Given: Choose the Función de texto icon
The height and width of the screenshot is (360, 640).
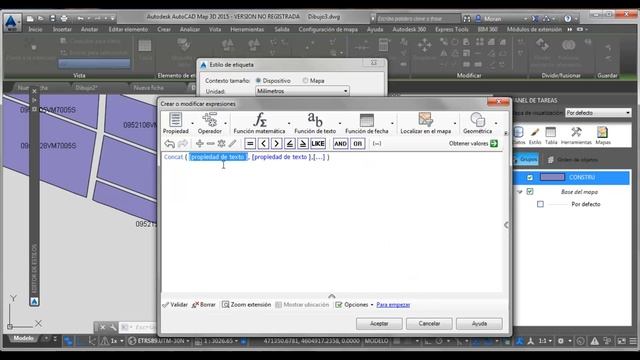Looking at the screenshot, I should 315,123.
